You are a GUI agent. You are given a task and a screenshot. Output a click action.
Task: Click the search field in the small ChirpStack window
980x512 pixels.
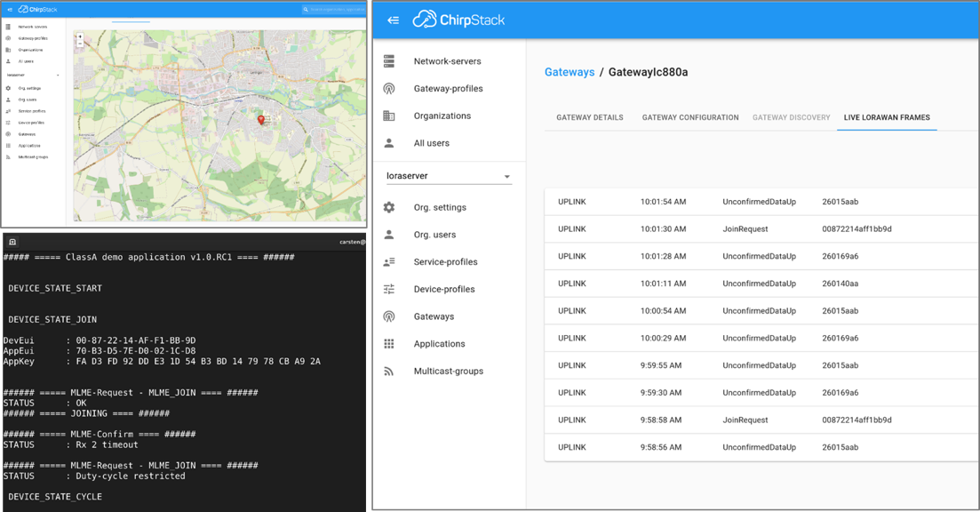(333, 10)
